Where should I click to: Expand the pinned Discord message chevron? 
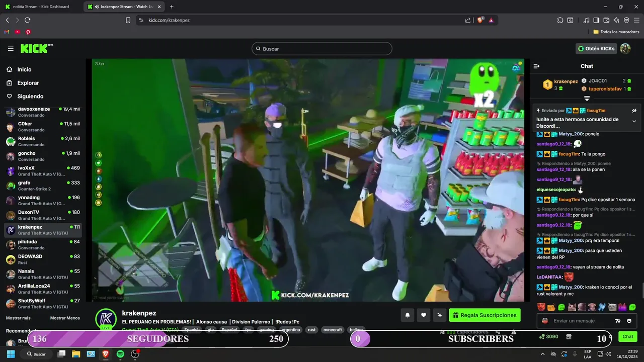tap(634, 121)
